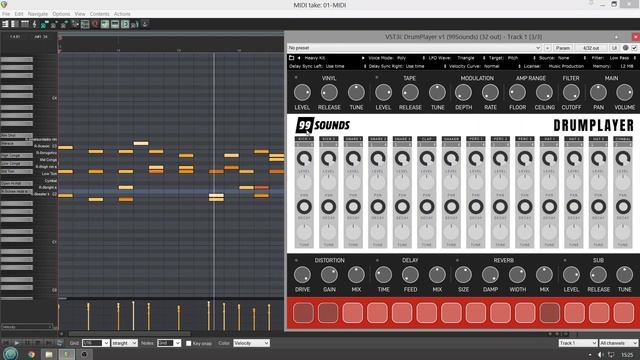Trigger the second red drum pad
Image resolution: width=640 pixels, height=360 pixels.
click(x=328, y=313)
